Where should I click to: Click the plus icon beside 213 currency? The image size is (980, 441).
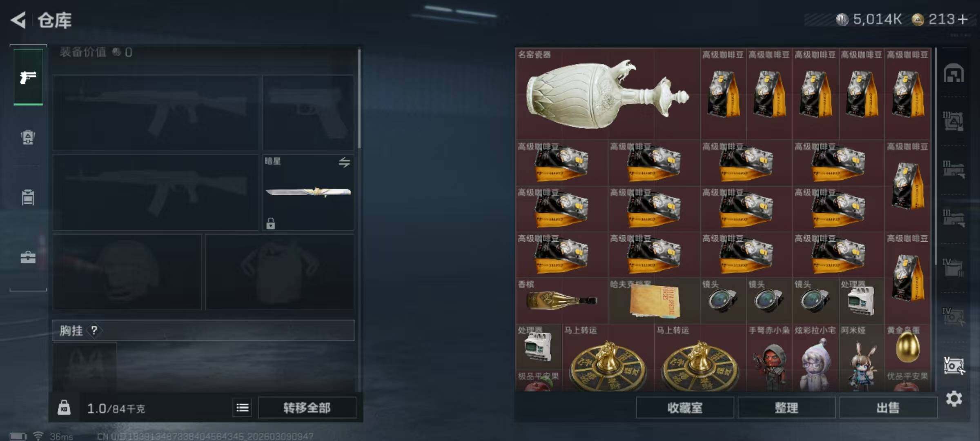pos(962,19)
